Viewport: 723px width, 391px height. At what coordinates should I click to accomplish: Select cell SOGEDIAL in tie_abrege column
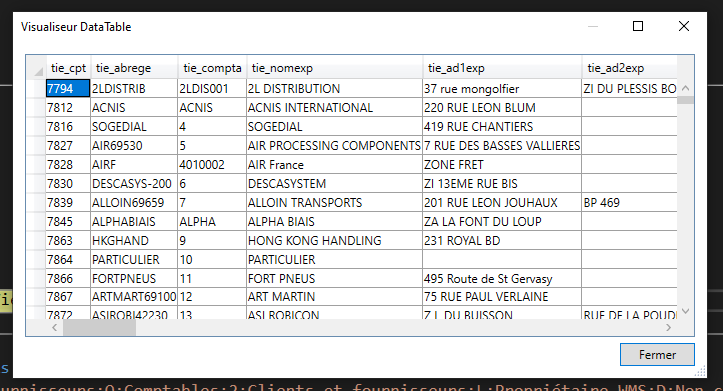(134, 126)
